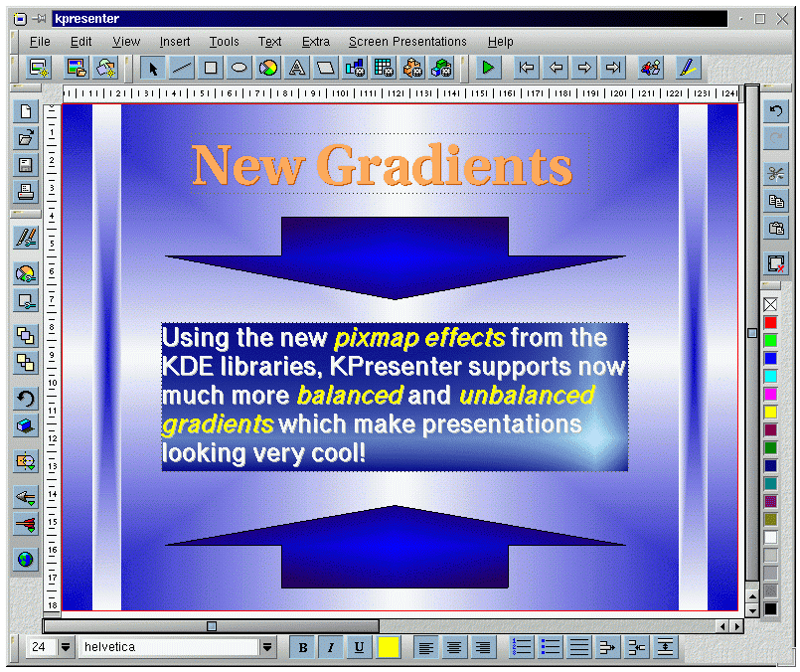The width and height of the screenshot is (800, 672).
Task: Select the Ellipse tool
Action: pyautogui.click(x=239, y=68)
